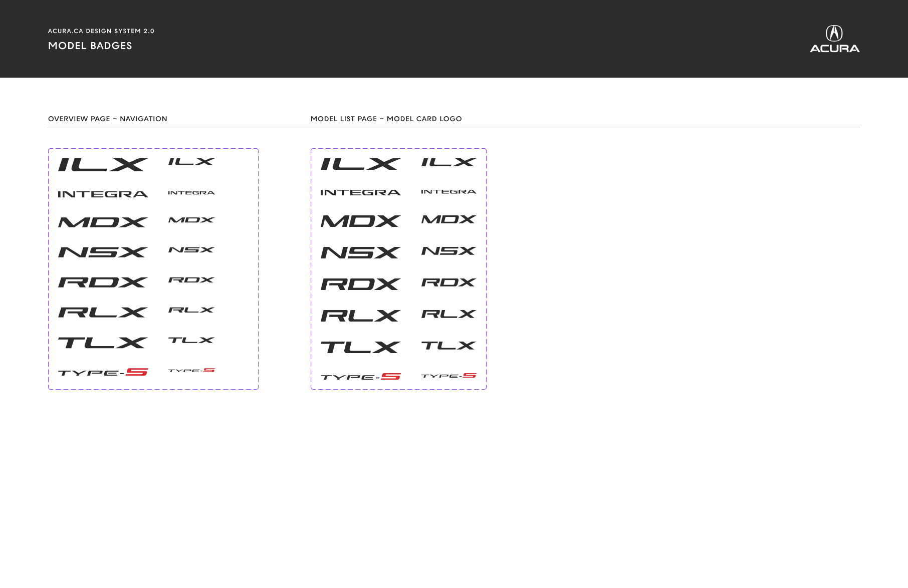The width and height of the screenshot is (908, 588).
Task: Select the large ILX badge in the model card logo set
Action: tap(360, 164)
